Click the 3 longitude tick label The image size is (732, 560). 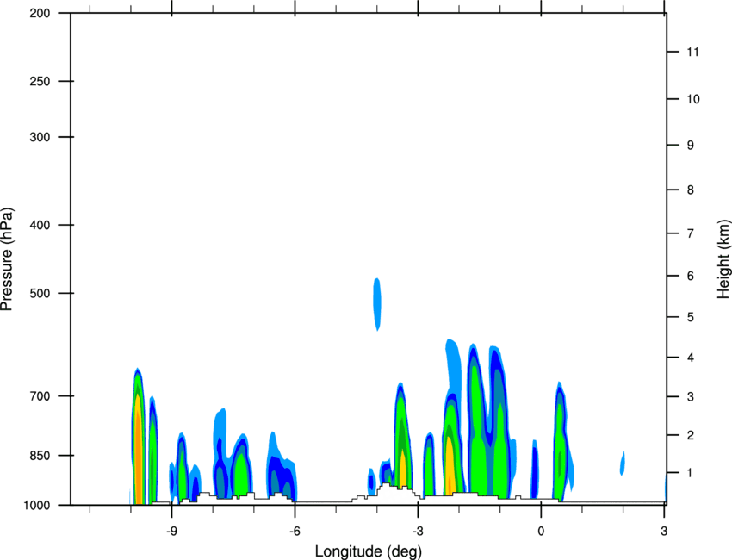(x=664, y=532)
